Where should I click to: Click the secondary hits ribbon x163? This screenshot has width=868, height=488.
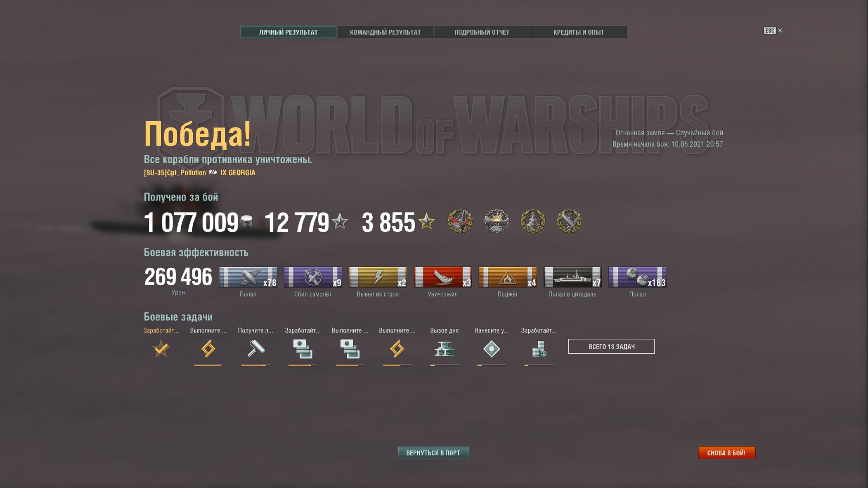pos(637,277)
